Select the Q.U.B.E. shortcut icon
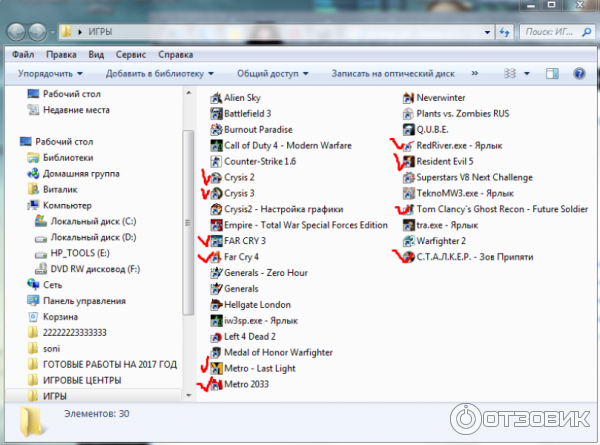The width and height of the screenshot is (600, 445). pyautogui.click(x=408, y=130)
